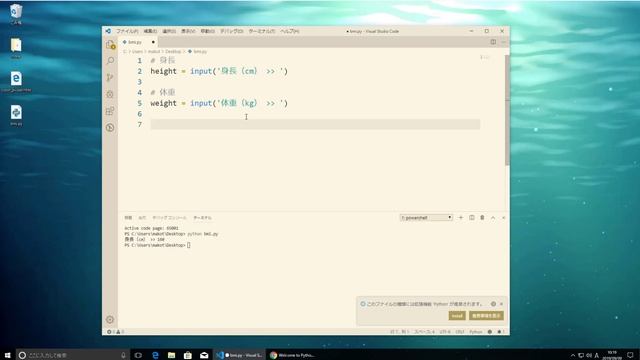Click VS Code logo in title bar
The image size is (640, 360).
pyautogui.click(x=108, y=31)
